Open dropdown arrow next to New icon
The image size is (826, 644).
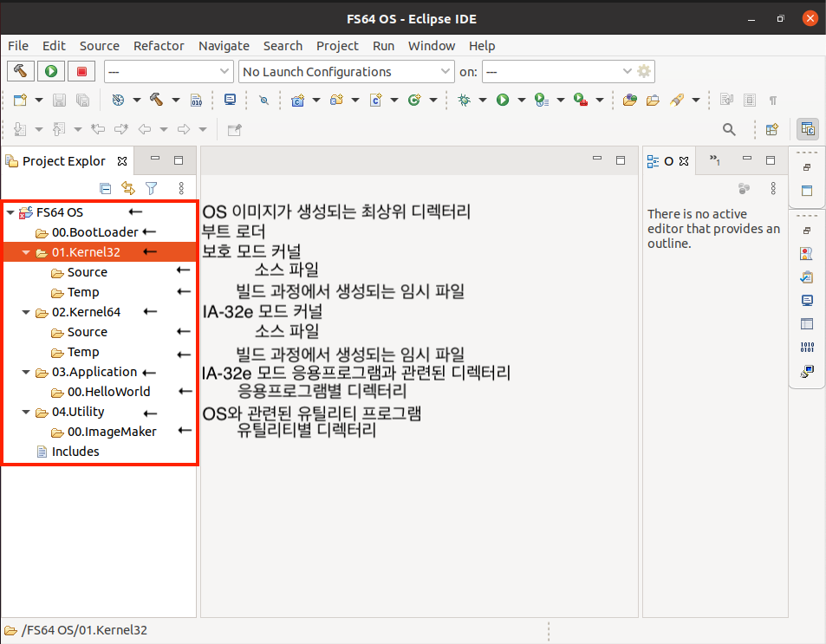tap(39, 101)
